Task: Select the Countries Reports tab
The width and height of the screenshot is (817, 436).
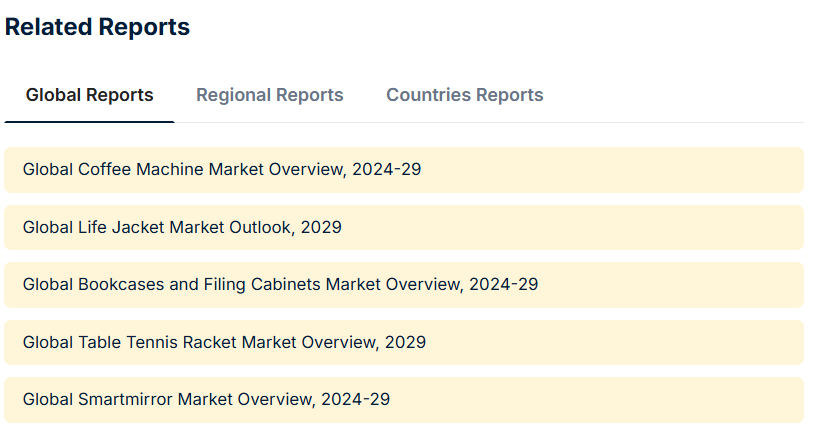Action: (x=464, y=95)
